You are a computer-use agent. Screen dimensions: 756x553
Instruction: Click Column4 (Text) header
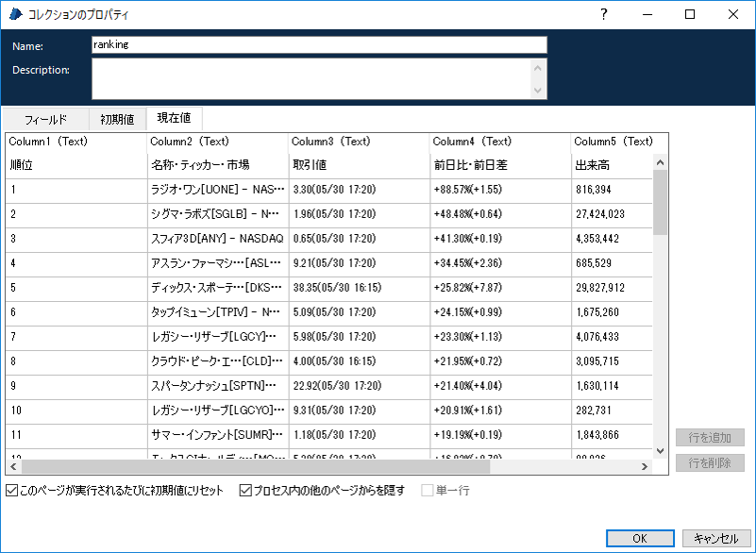pyautogui.click(x=499, y=142)
